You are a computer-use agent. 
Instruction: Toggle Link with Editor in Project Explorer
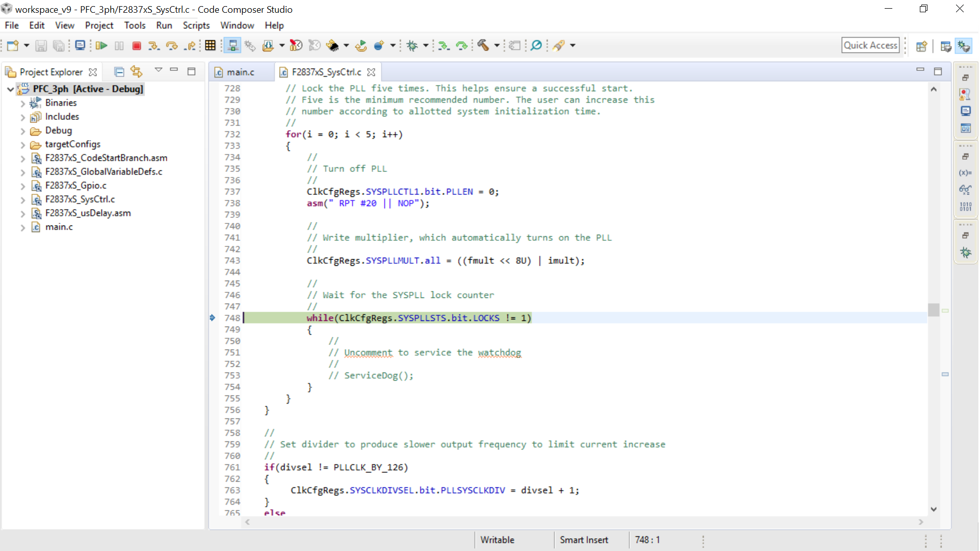click(136, 72)
